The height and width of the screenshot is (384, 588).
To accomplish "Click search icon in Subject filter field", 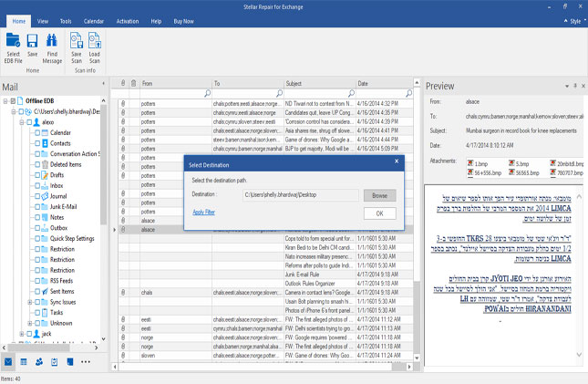I will [x=351, y=93].
